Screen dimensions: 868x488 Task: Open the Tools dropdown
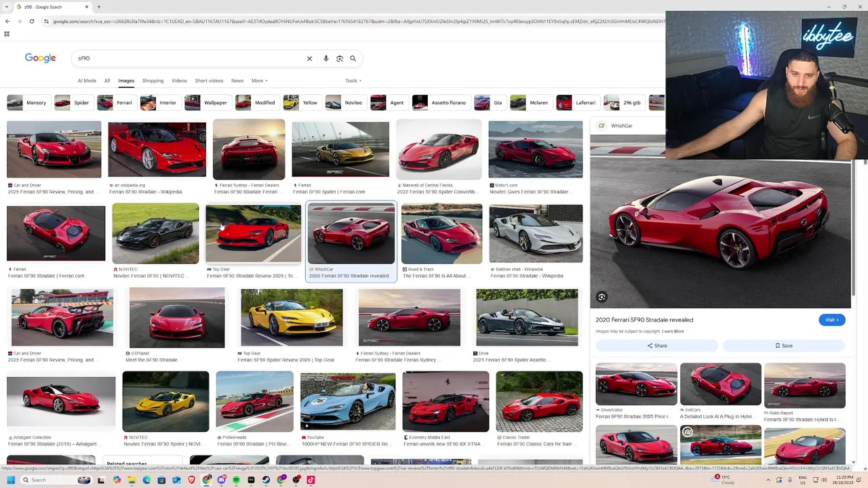pos(353,81)
